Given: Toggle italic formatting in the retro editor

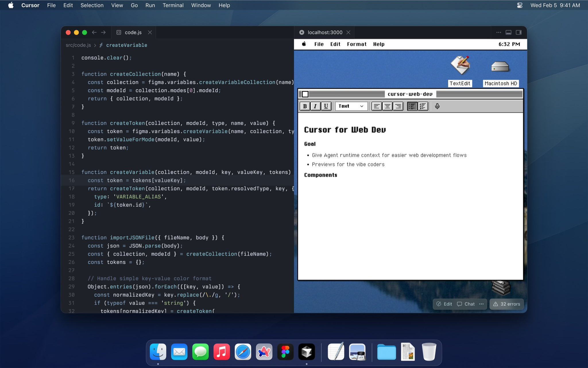Looking at the screenshot, I should tap(315, 106).
